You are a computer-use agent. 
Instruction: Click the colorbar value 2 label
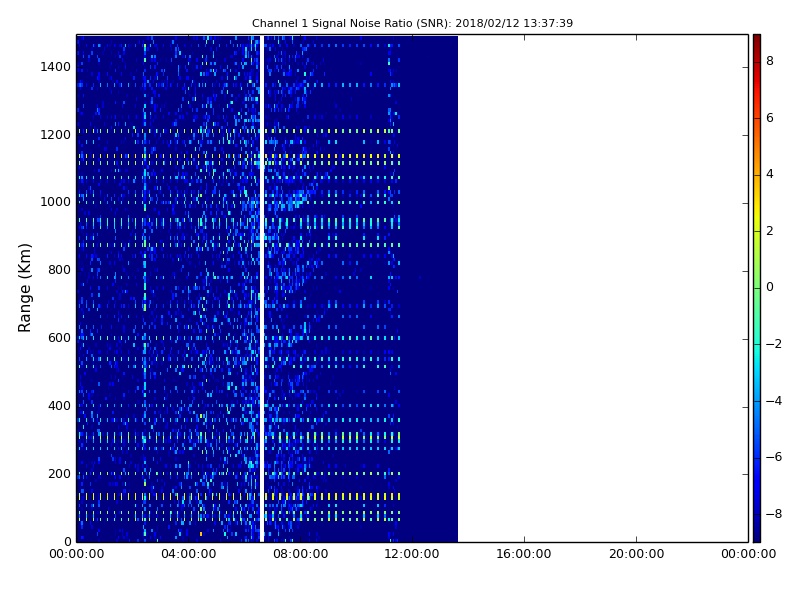click(770, 231)
